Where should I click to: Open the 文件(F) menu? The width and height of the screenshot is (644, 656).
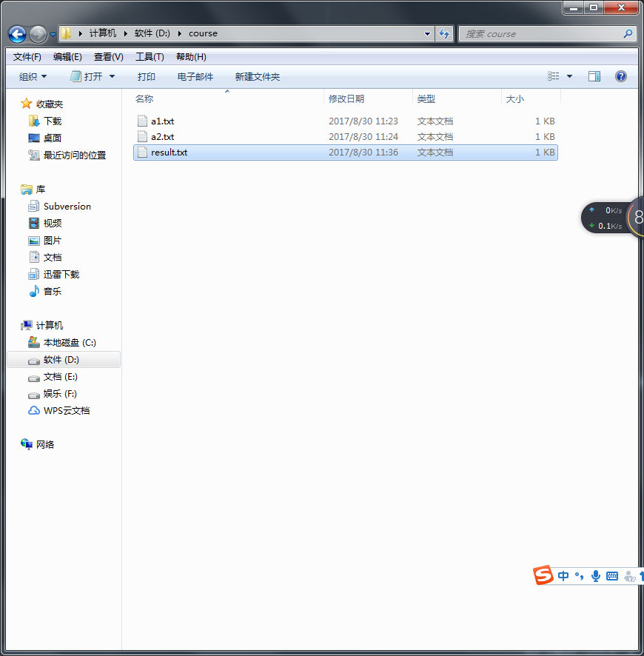(27, 56)
